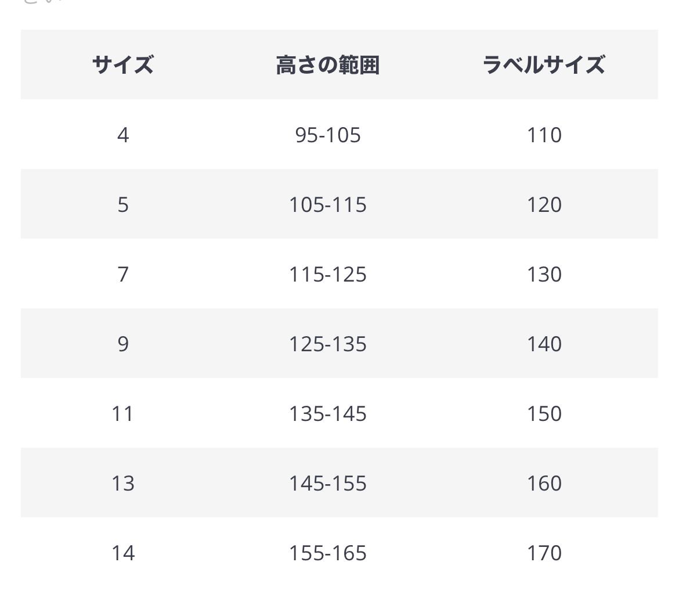Click the 125-135 height range cell
This screenshot has width=679, height=616.
point(328,344)
